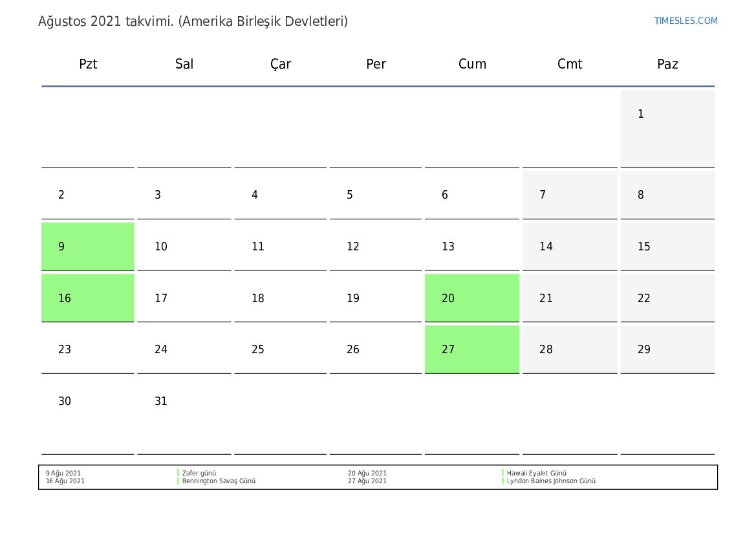Click the Paz weekday header
Screen dimensions: 756x535
pos(667,64)
